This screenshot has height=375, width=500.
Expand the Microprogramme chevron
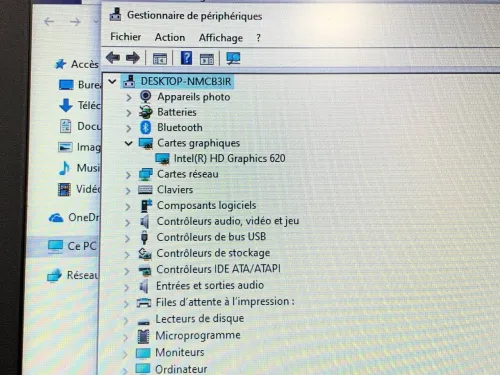125,337
